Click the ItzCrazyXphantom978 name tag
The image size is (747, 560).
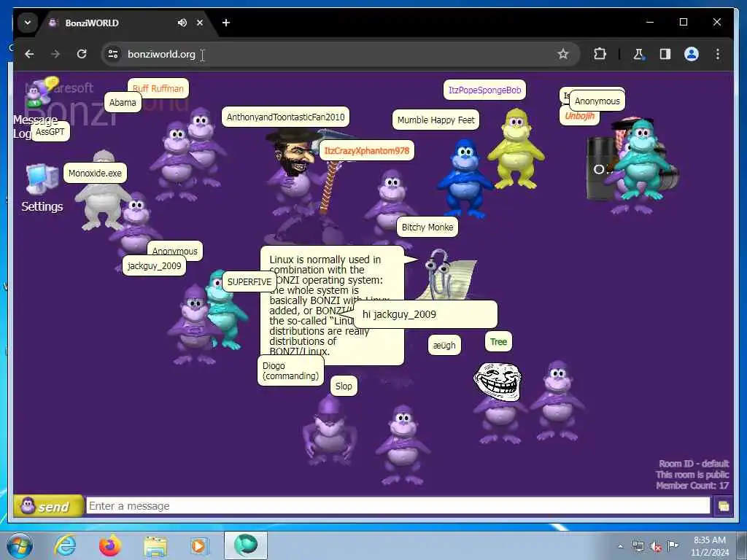366,150
